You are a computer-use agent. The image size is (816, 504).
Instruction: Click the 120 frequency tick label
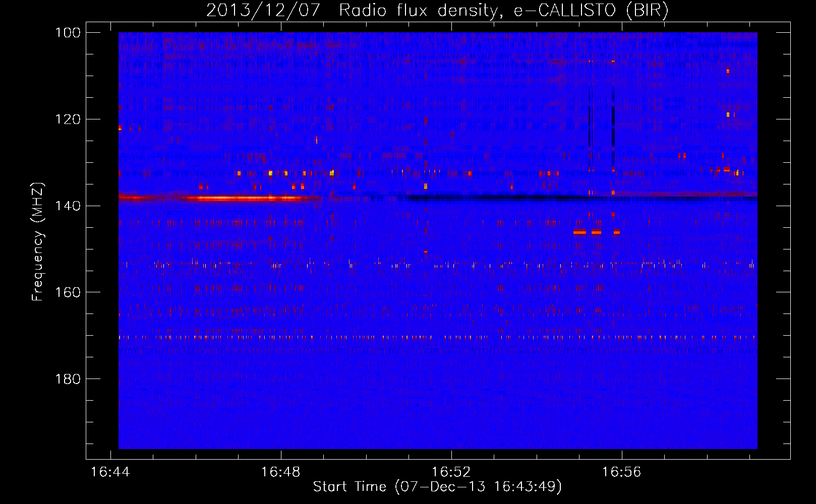(68, 119)
